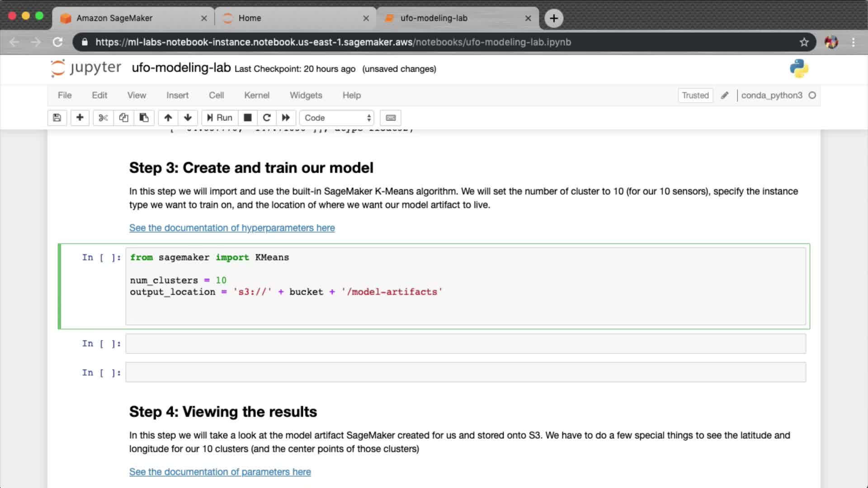Interrupt the kernel with stop icon

247,118
